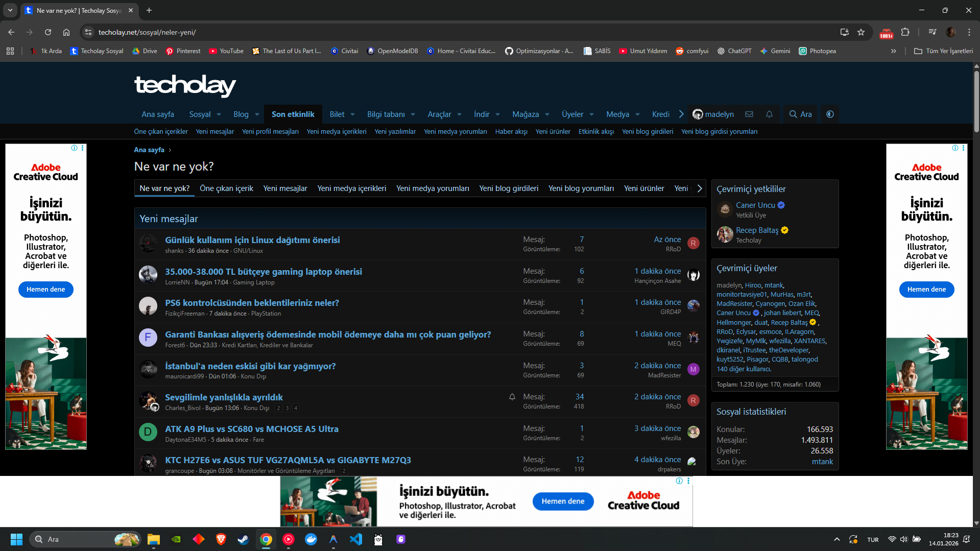Open İstanbul'a neden eskisi gibi kar yağmıyor thread
Image resolution: width=980 pixels, height=551 pixels.
[x=250, y=366]
